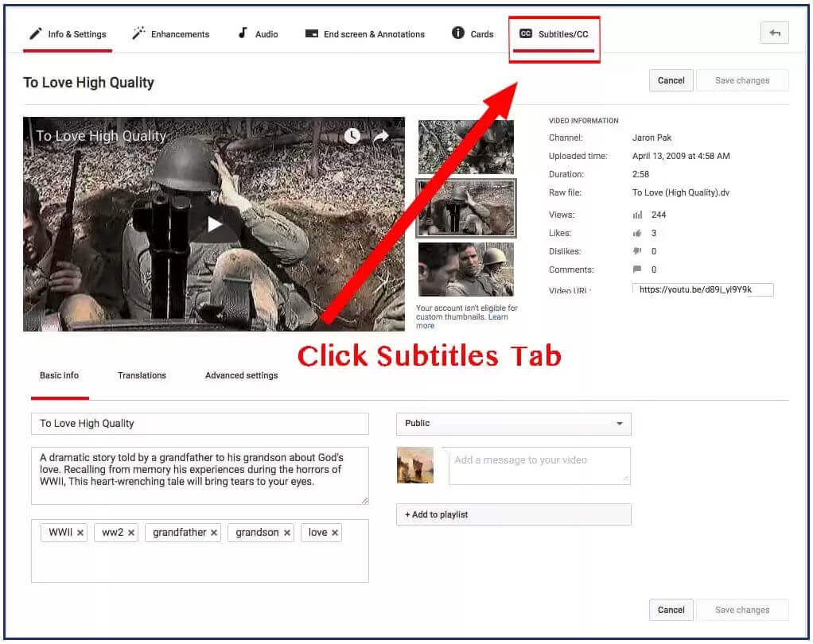Image resolution: width=813 pixels, height=644 pixels.
Task: Click the Audio music note icon
Action: [x=245, y=33]
